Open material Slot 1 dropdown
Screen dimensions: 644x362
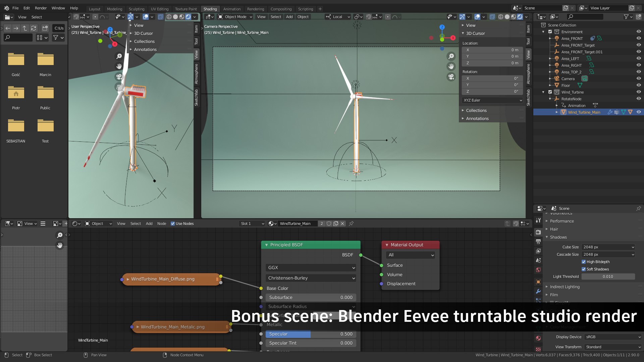[x=252, y=224]
